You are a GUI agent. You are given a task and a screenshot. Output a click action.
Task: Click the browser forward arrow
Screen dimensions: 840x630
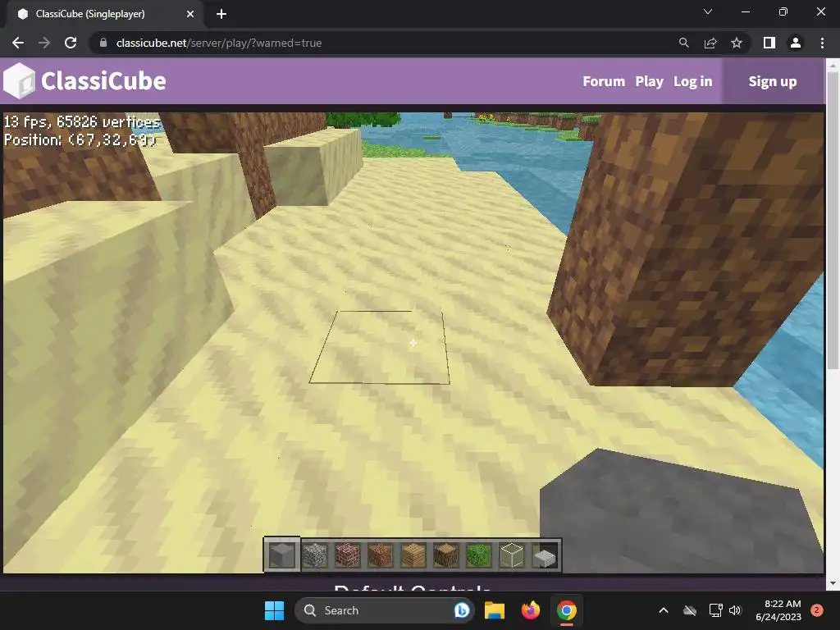coord(44,43)
